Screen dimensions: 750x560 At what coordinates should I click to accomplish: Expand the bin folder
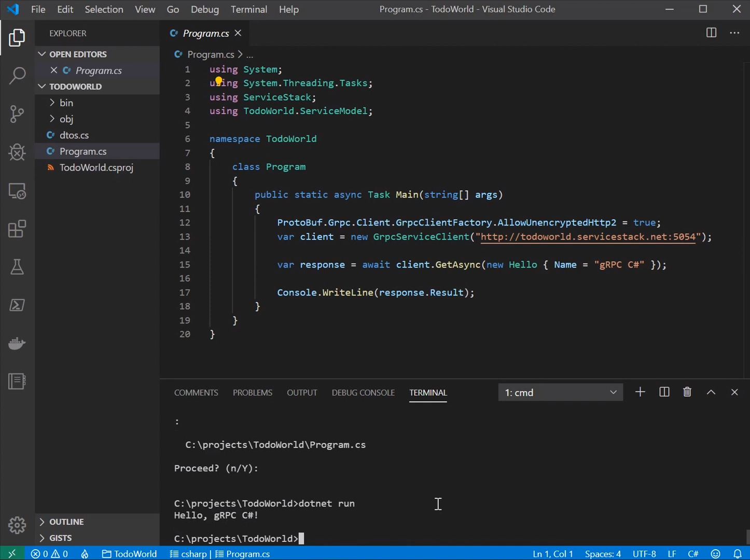98,103
